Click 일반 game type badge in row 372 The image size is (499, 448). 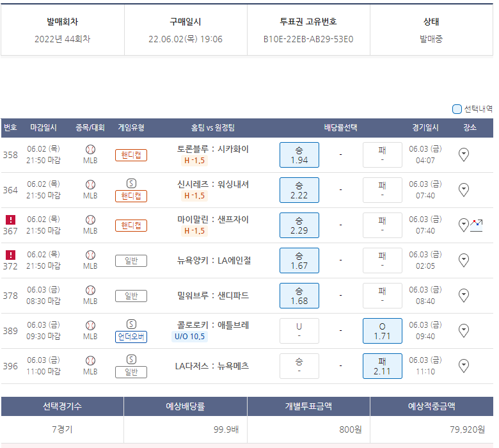pos(131,260)
